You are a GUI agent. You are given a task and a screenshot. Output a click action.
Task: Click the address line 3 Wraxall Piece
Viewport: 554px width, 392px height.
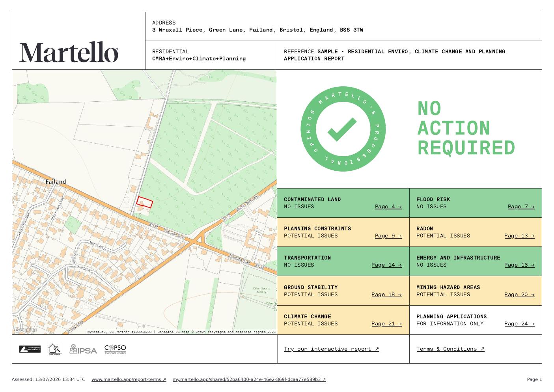(257, 30)
